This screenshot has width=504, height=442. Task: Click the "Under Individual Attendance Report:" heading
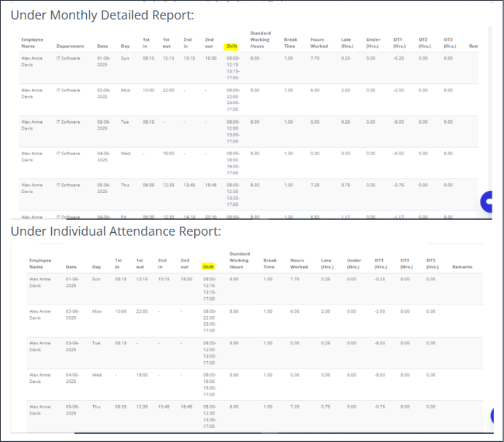click(x=116, y=231)
